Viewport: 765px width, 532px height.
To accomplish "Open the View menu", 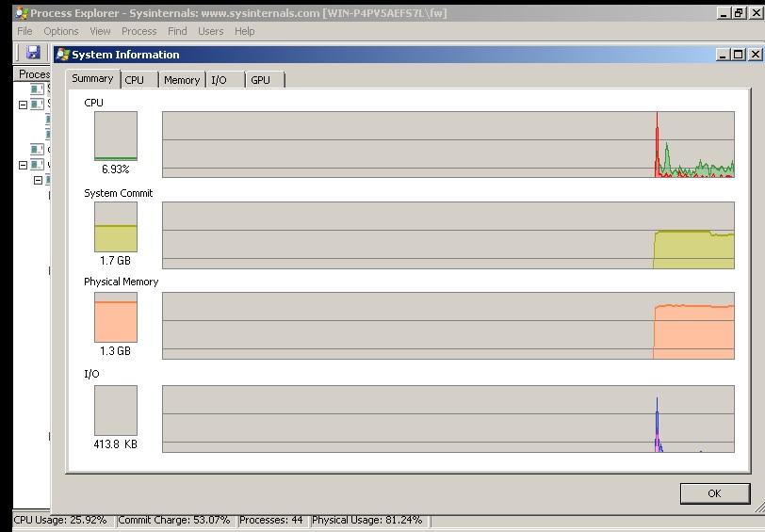I will [x=100, y=31].
